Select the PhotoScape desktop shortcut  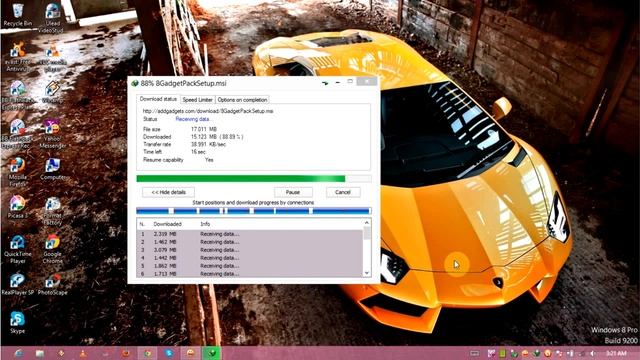[x=52, y=284]
